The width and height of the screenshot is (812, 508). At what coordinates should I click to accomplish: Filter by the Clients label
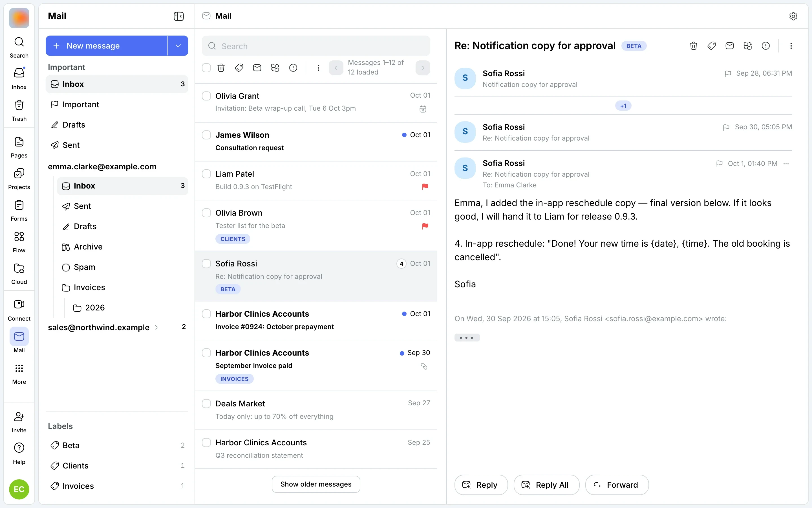pyautogui.click(x=117, y=466)
